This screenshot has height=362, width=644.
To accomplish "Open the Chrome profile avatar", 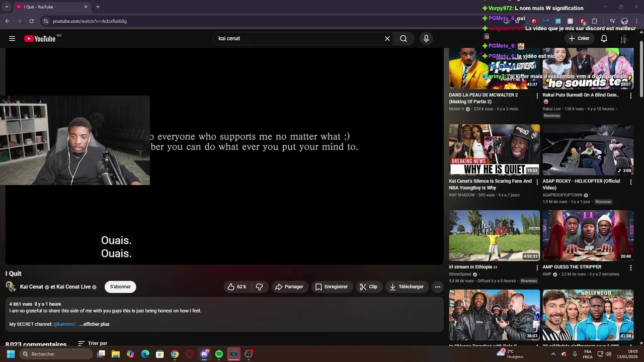I will (x=624, y=21).
